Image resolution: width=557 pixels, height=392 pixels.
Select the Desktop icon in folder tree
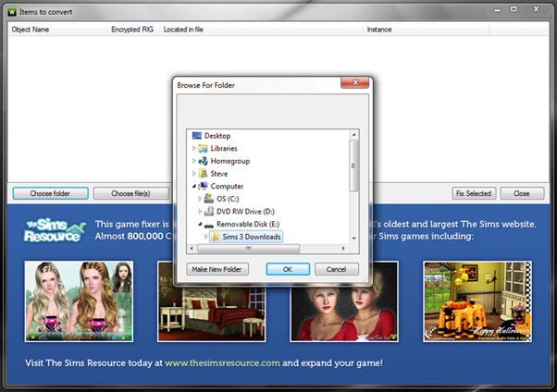197,135
